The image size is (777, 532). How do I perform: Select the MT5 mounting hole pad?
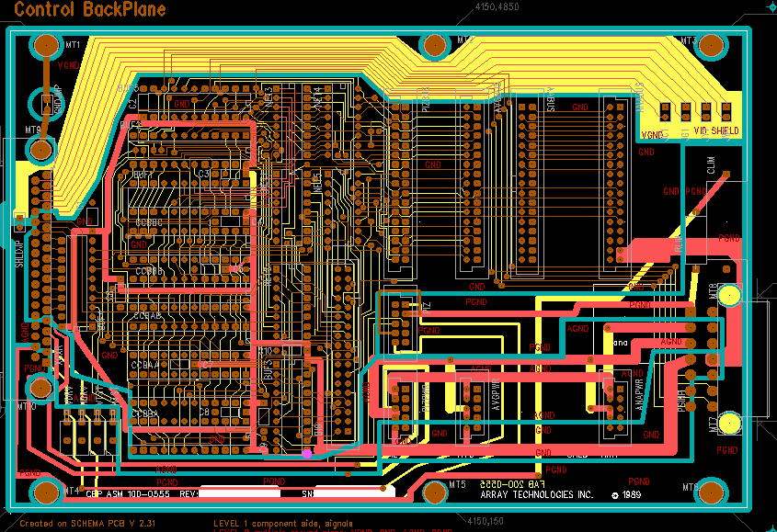pos(435,492)
